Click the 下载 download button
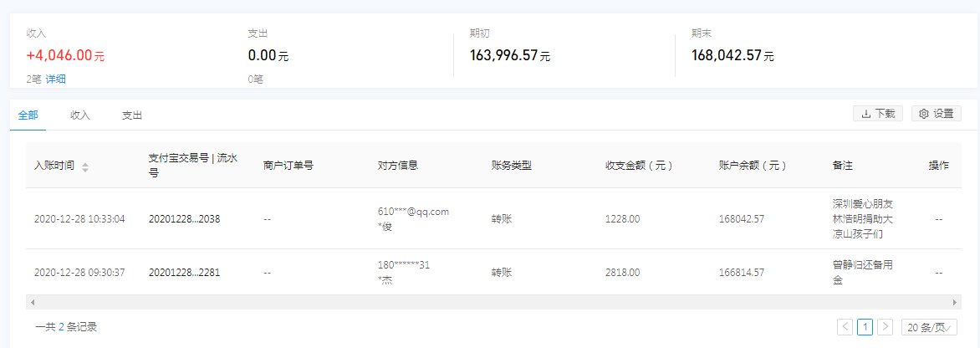 (877, 114)
